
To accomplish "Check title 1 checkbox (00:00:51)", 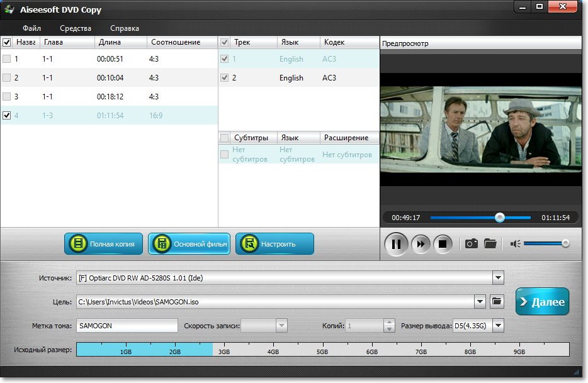I will click(x=7, y=59).
